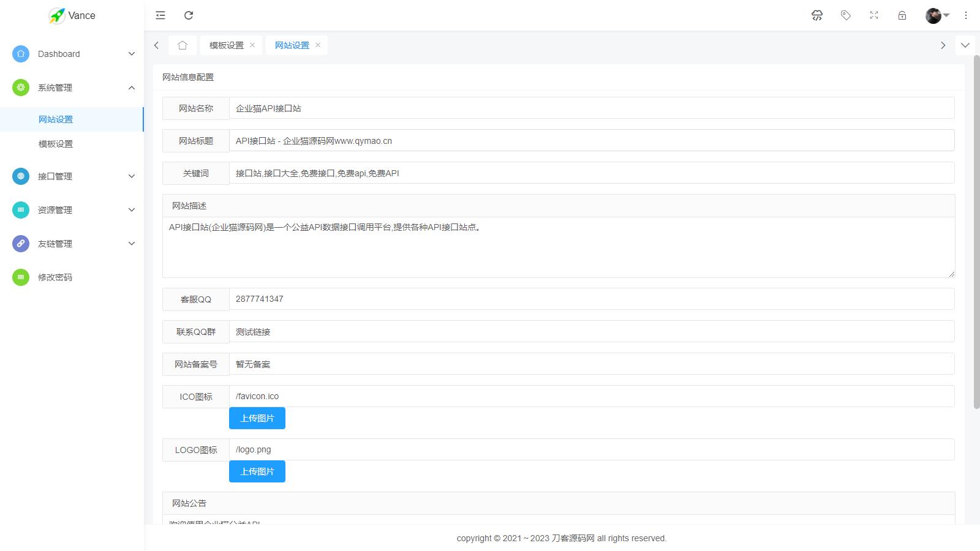Click the cloud code icon in top toolbar
The width and height of the screenshot is (980, 551).
[817, 15]
